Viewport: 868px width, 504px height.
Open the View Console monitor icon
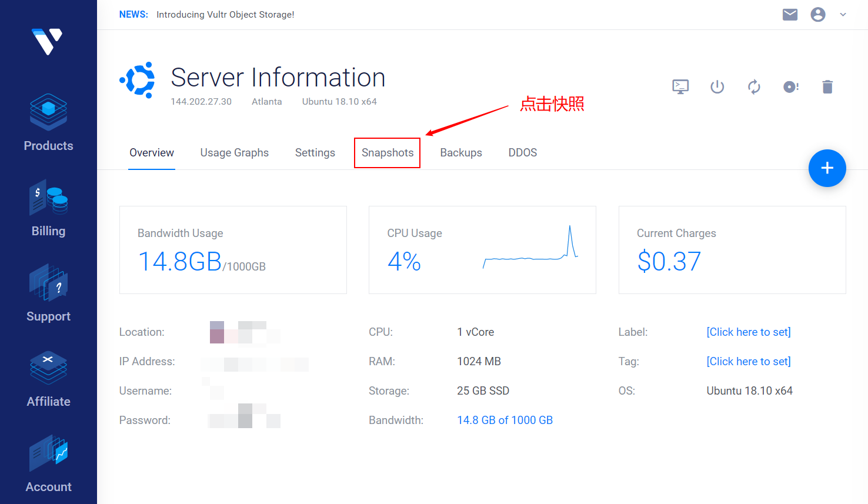(680, 87)
